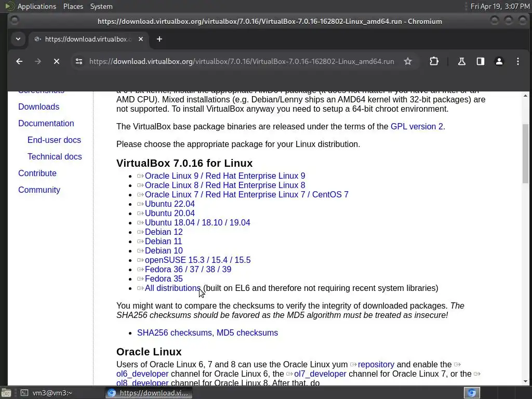This screenshot has height=399, width=532.
Task: Open the Community sidebar link
Action: pos(39,190)
